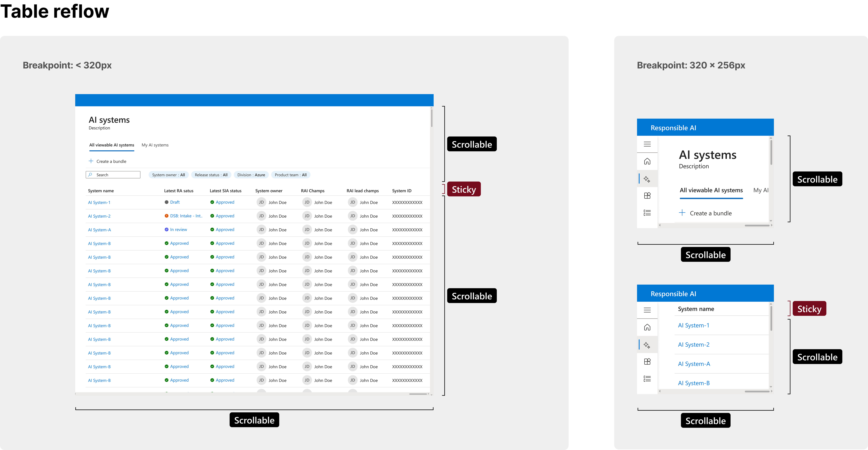
Task: Open apps grid icon in the AI systems heading small mockup
Action: [x=647, y=195]
